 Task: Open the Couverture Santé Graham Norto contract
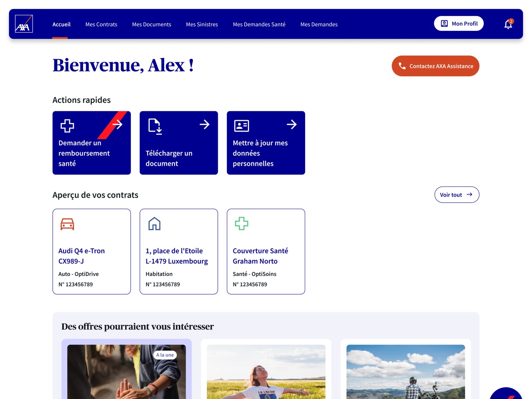[x=266, y=251]
